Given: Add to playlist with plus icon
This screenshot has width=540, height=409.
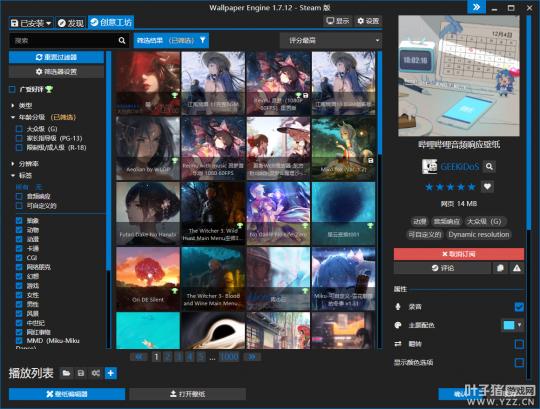Looking at the screenshot, I should tap(111, 373).
